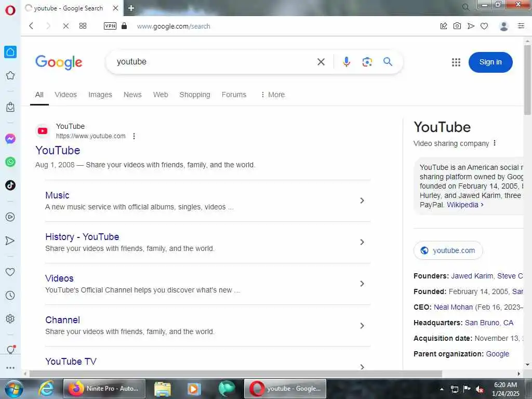The height and width of the screenshot is (399, 532).
Task: Clear the Google search box text
Action: click(x=321, y=62)
